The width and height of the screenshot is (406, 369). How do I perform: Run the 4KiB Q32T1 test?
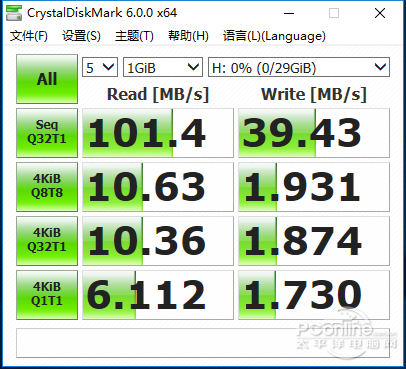pyautogui.click(x=47, y=241)
